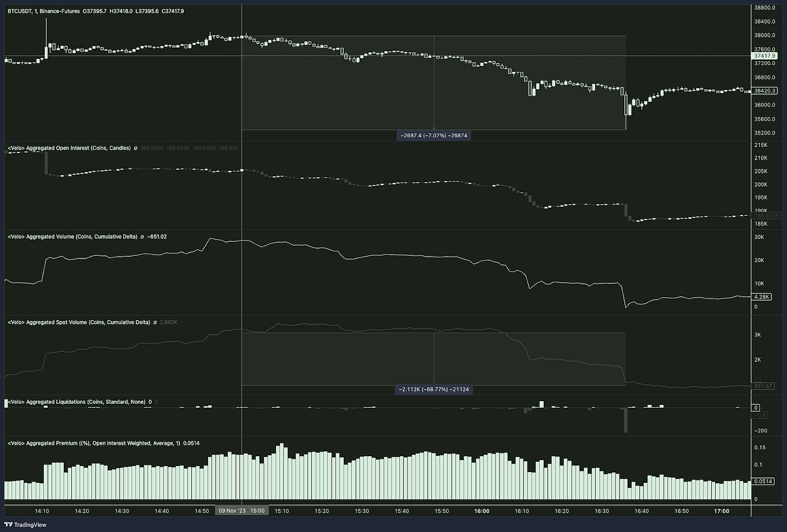The height and width of the screenshot is (532, 787).
Task: Click the spot delta measurement label −2.112K (−68.77%)
Action: pyautogui.click(x=434, y=389)
